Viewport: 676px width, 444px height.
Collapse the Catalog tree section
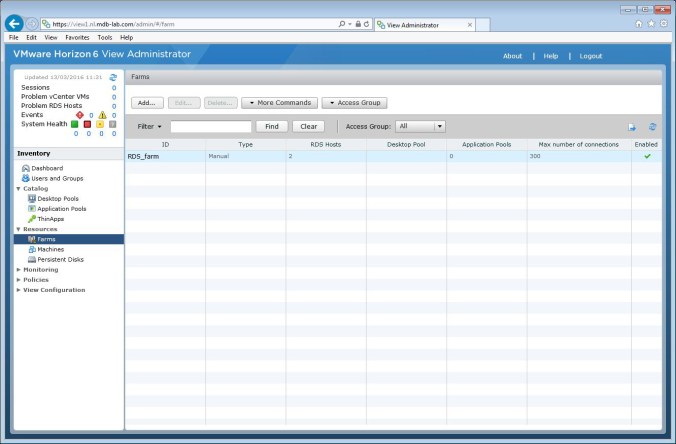[19, 188]
